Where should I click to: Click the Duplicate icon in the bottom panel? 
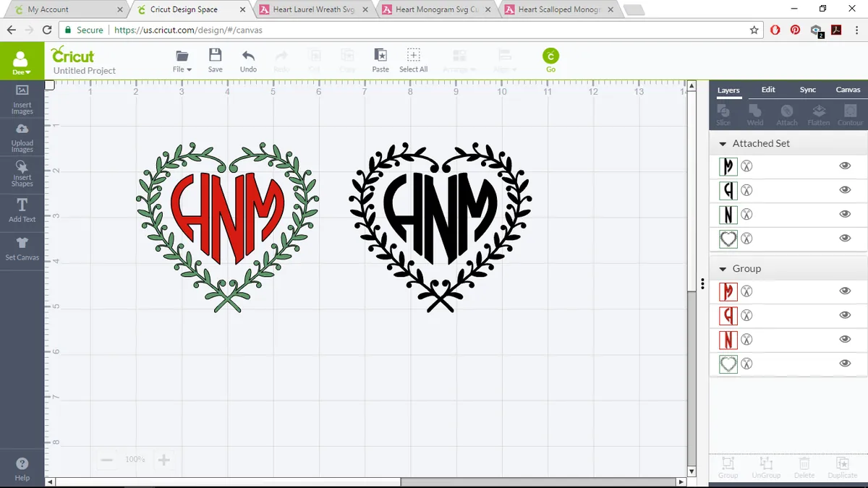point(843,467)
